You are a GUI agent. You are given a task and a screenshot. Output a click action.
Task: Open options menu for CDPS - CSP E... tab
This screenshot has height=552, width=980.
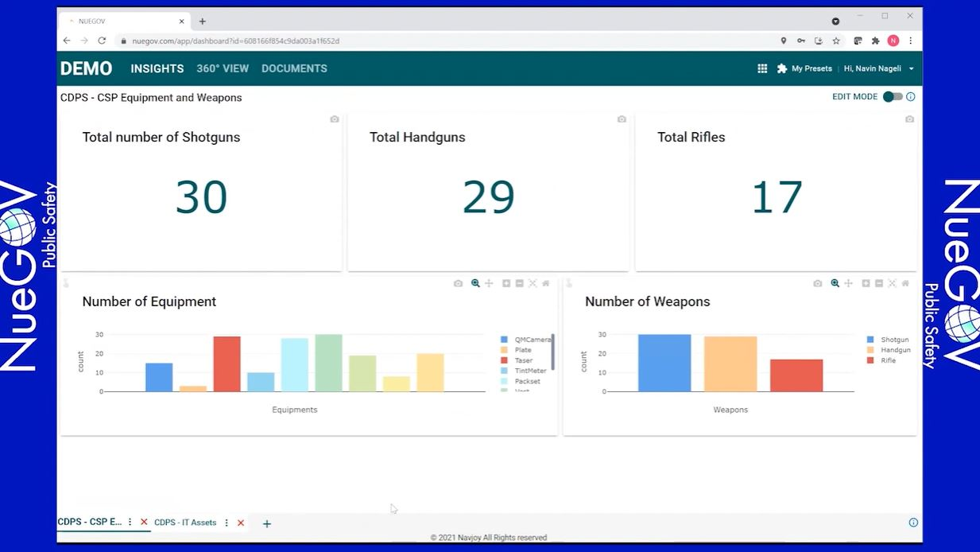(x=130, y=523)
